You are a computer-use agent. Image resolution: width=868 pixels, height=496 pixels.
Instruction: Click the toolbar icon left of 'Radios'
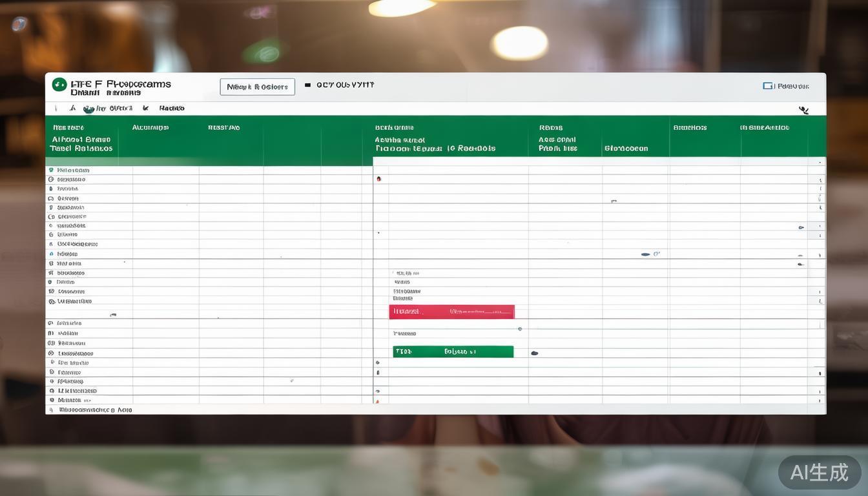[x=145, y=108]
